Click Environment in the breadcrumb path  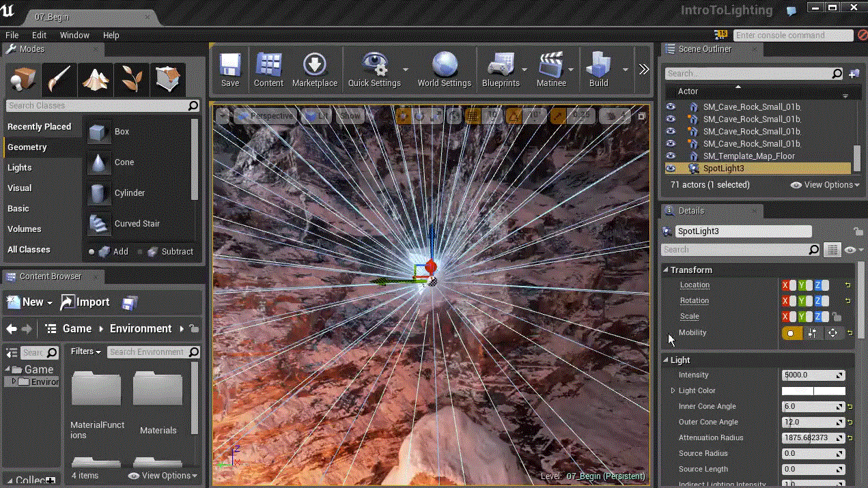[141, 328]
